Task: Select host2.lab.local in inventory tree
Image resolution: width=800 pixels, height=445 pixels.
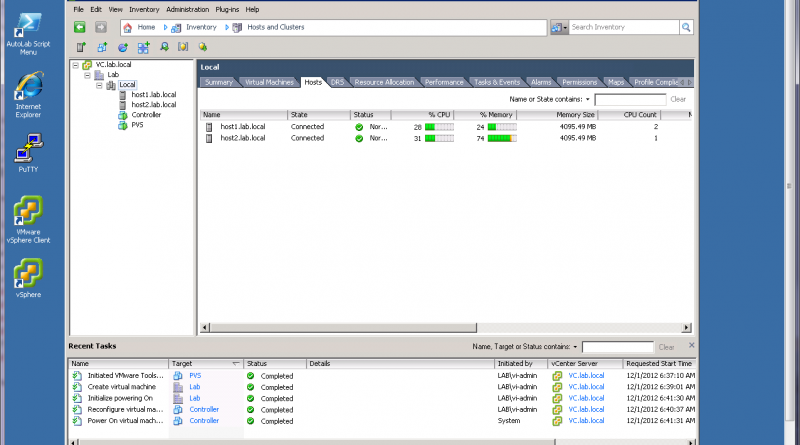Action: [154, 105]
